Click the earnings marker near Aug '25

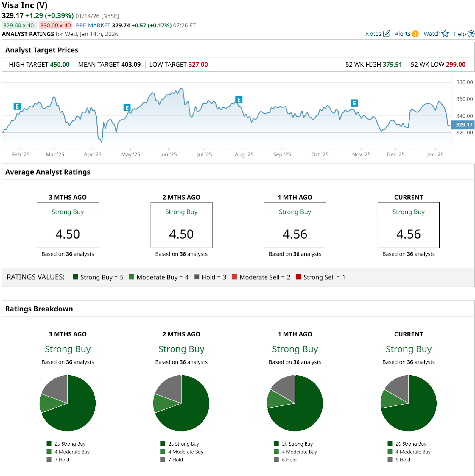tap(239, 99)
